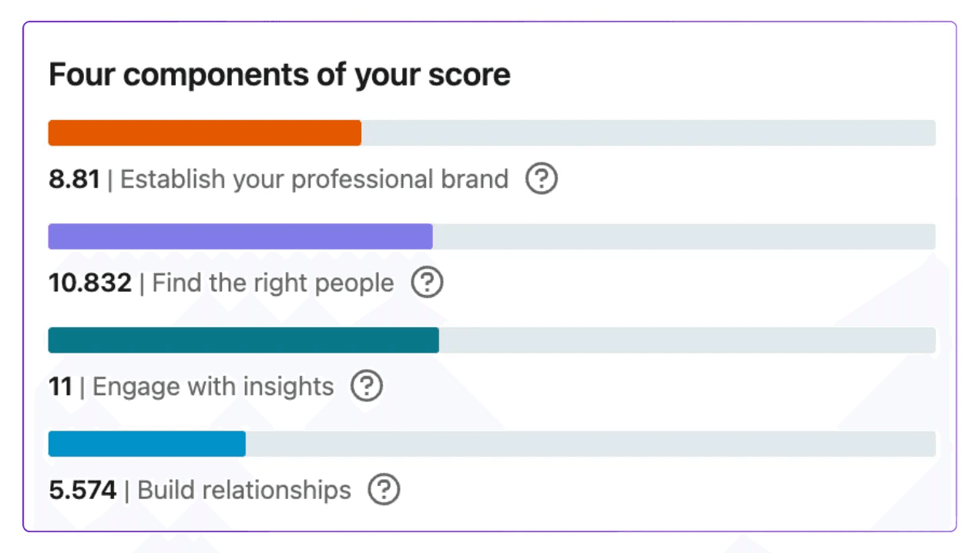Show the help tooltip for Engage with insights
Screen dimensions: 980x553
[x=367, y=386]
